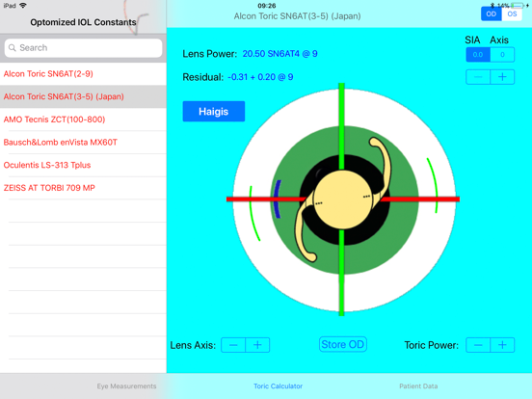Choose AMO Tecnis ZCT(100-800) from list
This screenshot has width=532, height=399.
tap(83, 120)
